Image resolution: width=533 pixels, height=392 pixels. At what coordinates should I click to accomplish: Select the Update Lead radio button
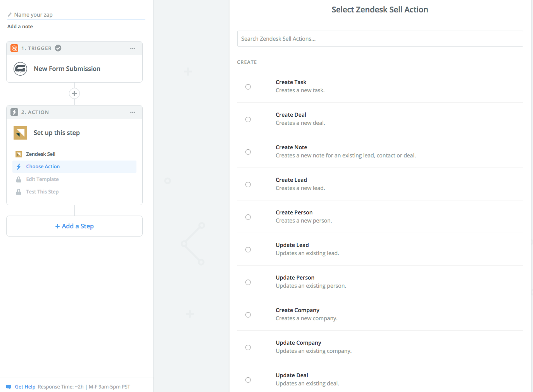tap(248, 250)
